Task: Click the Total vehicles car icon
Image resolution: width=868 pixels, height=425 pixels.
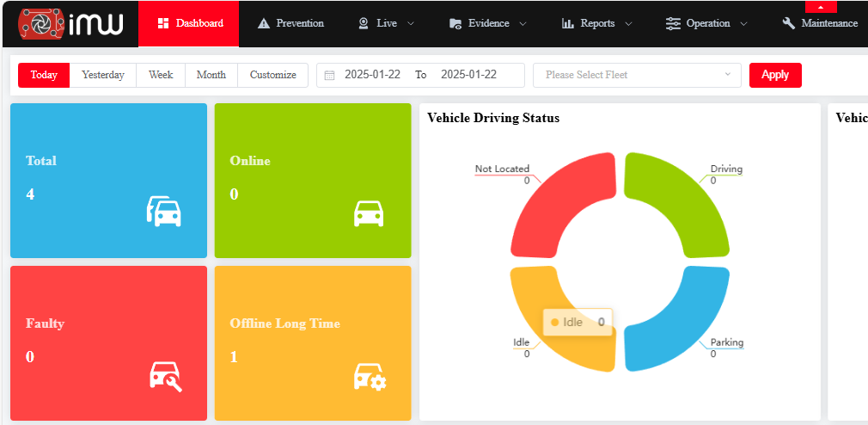Action: click(164, 211)
